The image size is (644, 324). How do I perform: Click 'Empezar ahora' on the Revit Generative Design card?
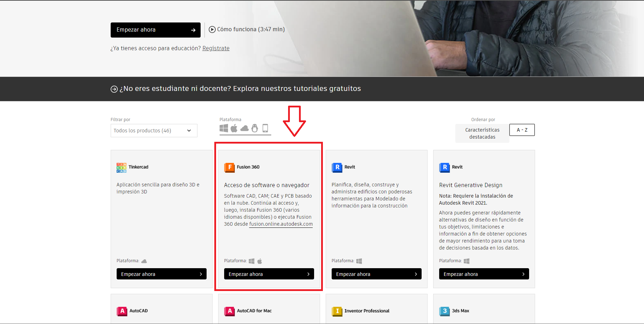[484, 274]
